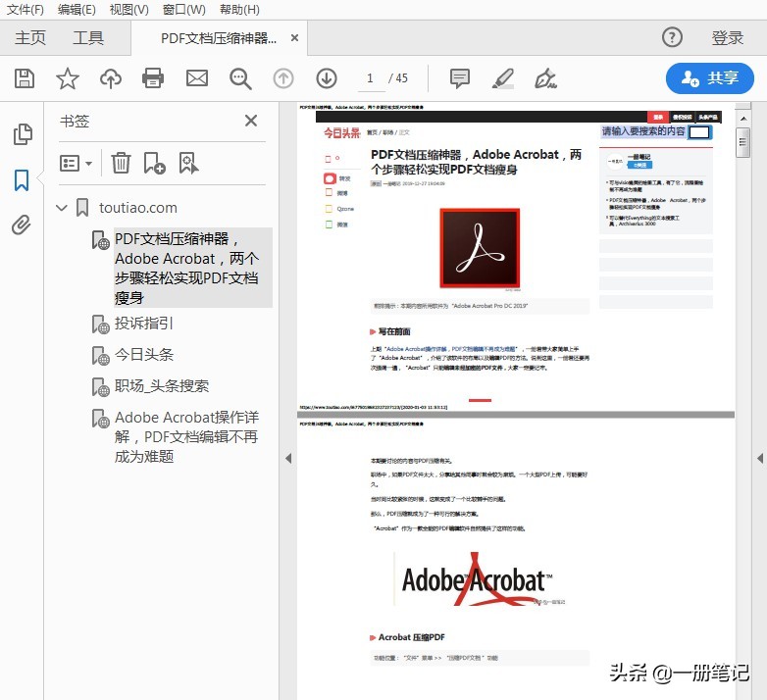Click the 写在前面 section heading
767x700 pixels.
(x=394, y=331)
